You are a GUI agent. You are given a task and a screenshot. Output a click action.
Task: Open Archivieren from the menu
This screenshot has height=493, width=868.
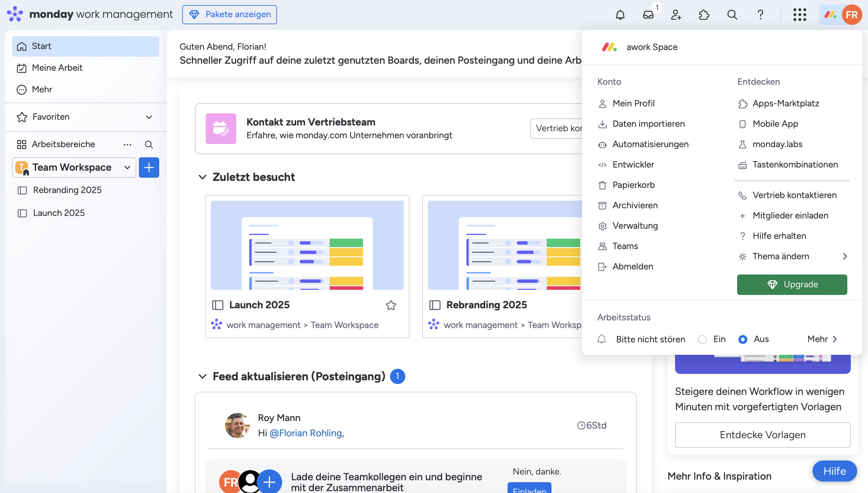628,205
